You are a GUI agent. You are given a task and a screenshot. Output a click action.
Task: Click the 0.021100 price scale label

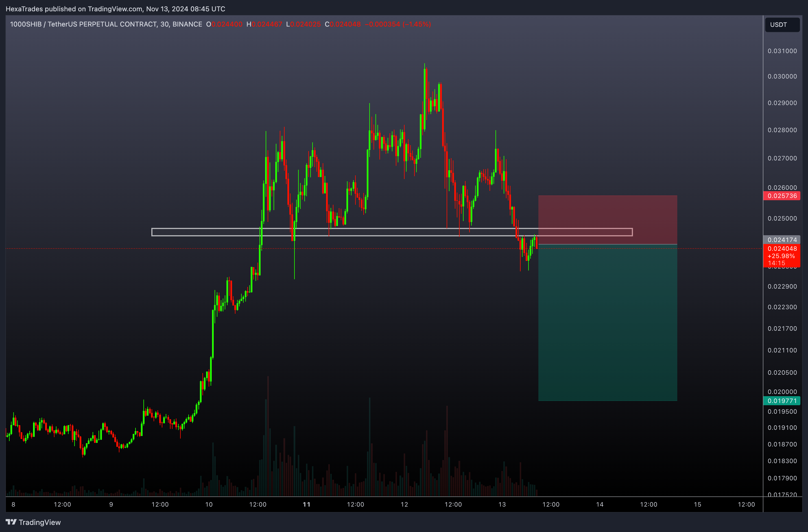[782, 350]
